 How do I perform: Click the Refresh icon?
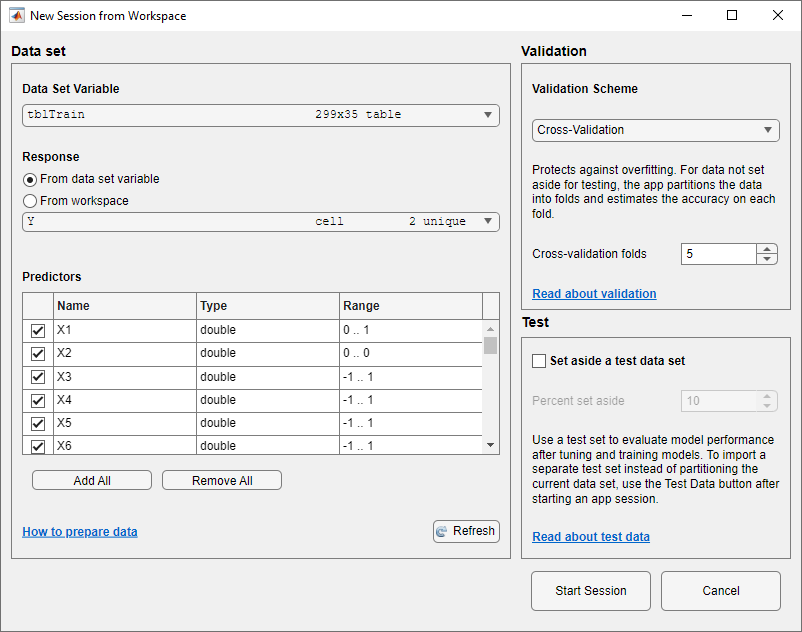pyautogui.click(x=441, y=531)
